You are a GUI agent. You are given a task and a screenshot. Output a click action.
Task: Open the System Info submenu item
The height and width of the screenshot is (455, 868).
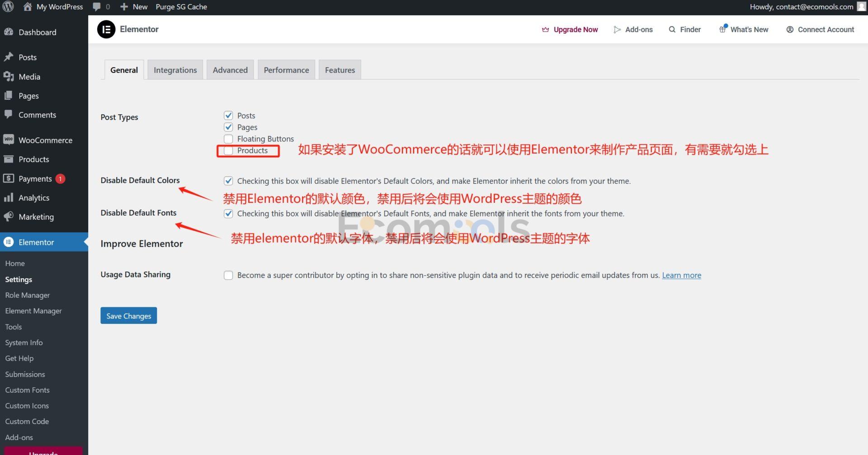[24, 342]
